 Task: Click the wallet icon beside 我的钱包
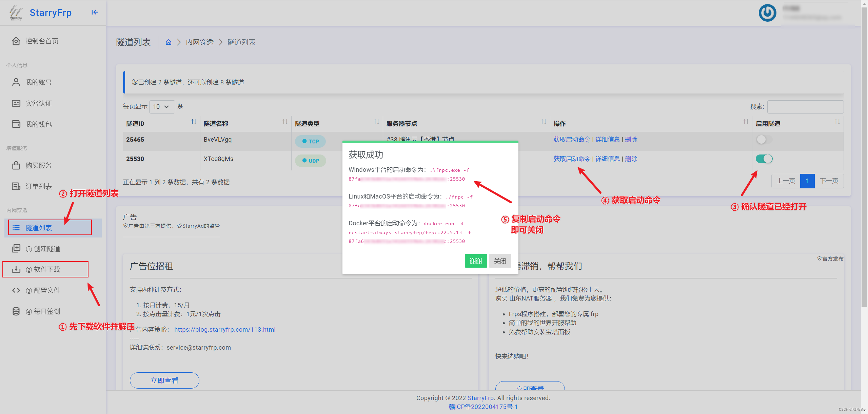coord(16,124)
